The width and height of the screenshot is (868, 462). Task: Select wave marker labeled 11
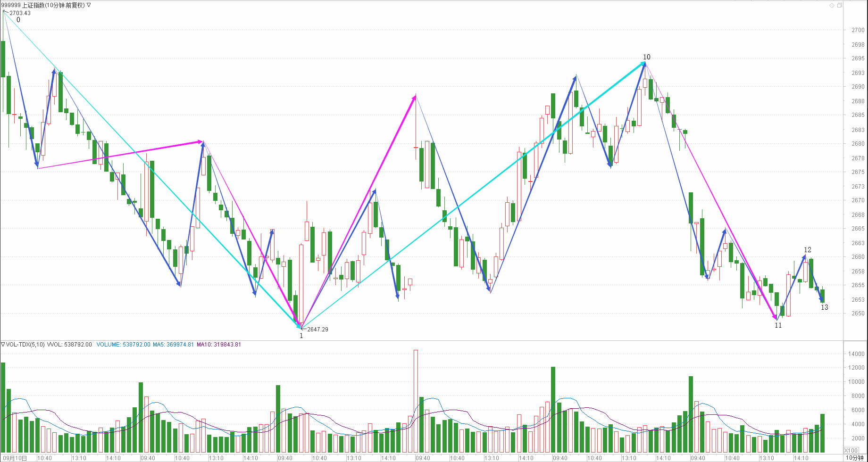(778, 325)
